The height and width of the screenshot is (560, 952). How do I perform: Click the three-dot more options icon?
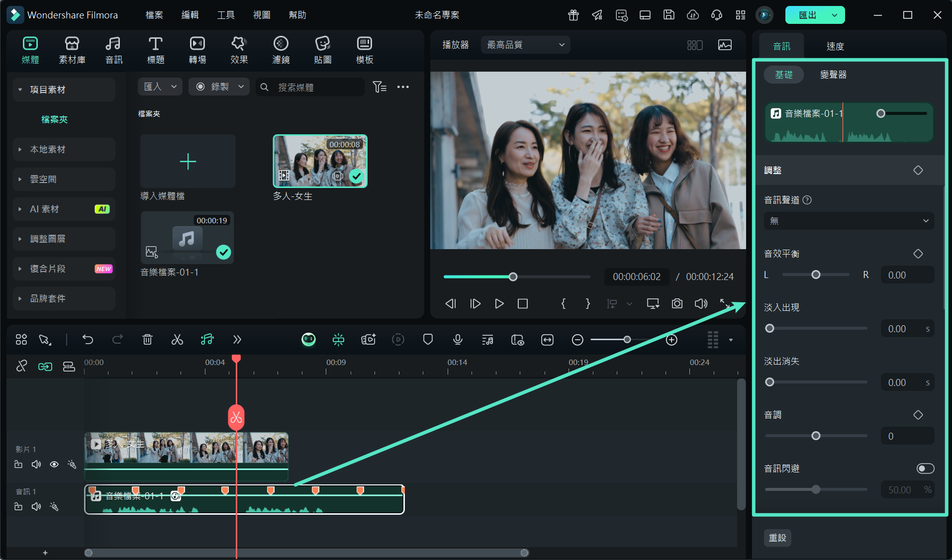pyautogui.click(x=403, y=87)
